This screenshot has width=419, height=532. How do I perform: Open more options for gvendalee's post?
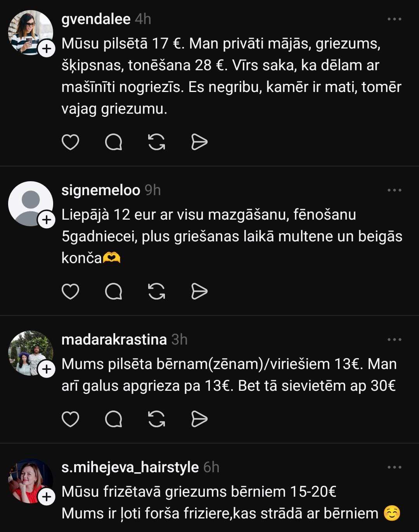point(394,19)
